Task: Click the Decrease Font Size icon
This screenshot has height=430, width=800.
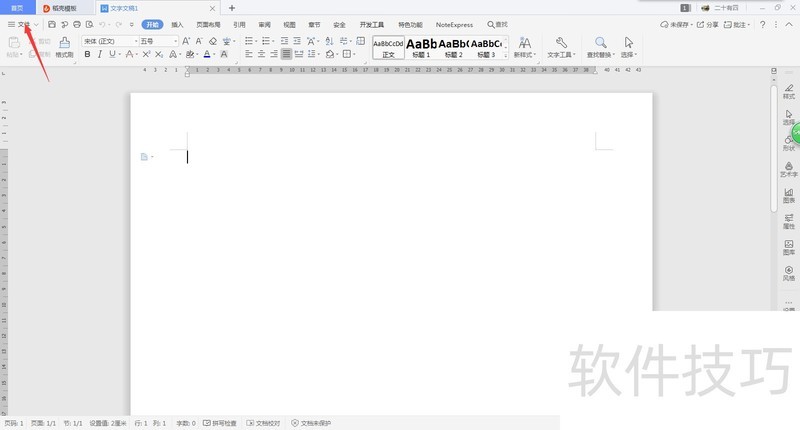Action: [x=199, y=41]
